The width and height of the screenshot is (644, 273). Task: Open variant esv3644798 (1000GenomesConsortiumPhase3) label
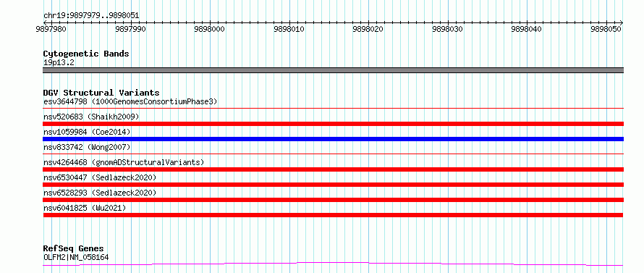130,101
